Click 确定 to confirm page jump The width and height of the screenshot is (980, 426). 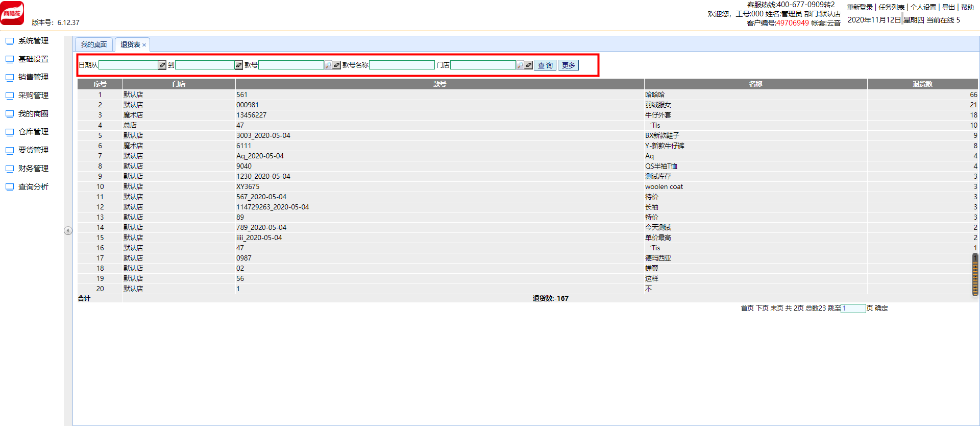coord(881,308)
